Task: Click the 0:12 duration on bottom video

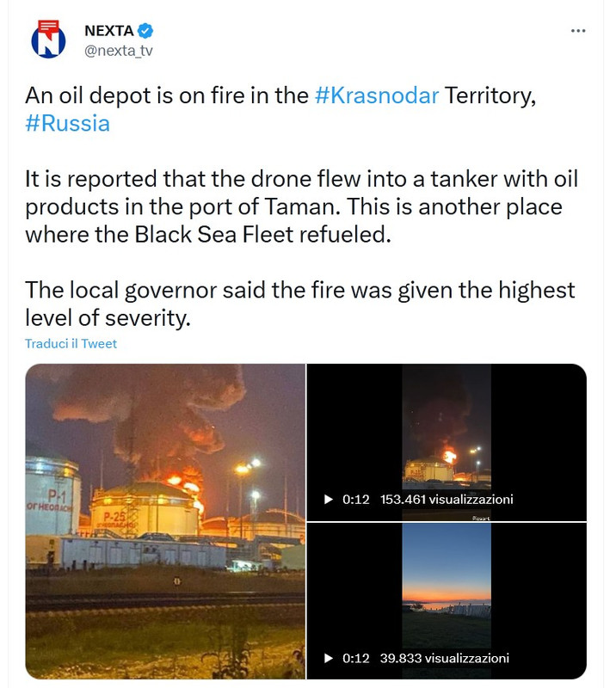Action: tap(355, 658)
